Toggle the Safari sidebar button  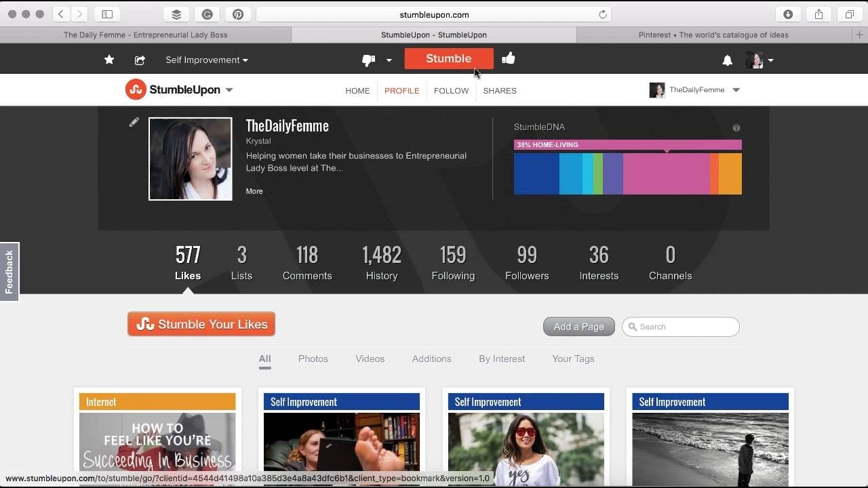107,14
